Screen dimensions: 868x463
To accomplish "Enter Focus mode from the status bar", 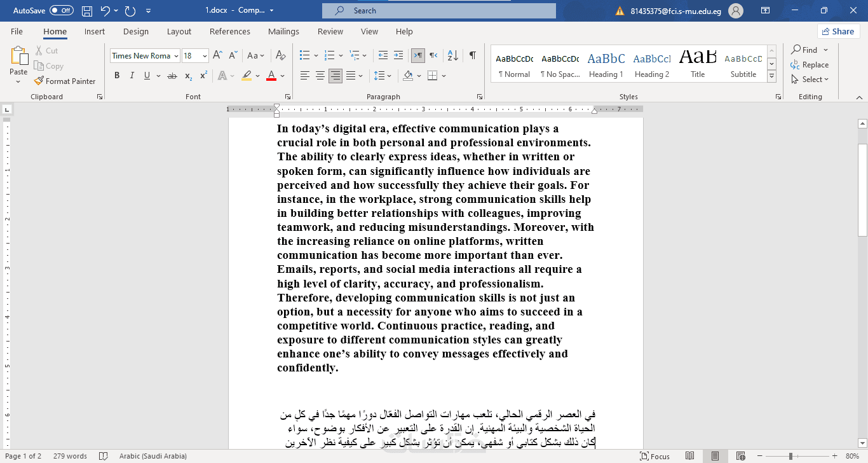I will tap(654, 456).
